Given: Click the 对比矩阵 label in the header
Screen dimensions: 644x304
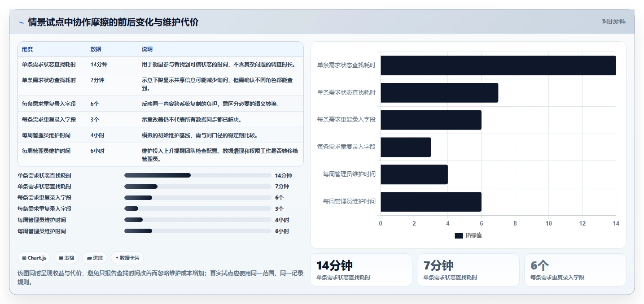Looking at the screenshot, I should 613,22.
